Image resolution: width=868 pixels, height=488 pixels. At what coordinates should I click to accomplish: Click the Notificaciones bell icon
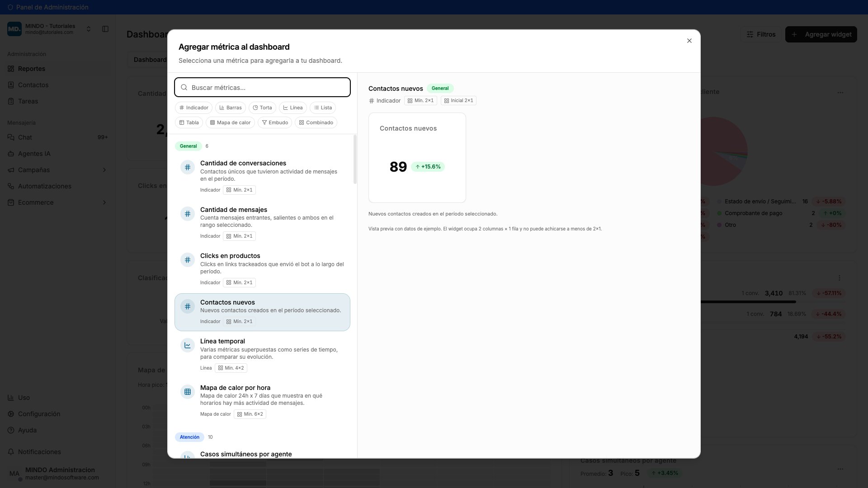(11, 452)
